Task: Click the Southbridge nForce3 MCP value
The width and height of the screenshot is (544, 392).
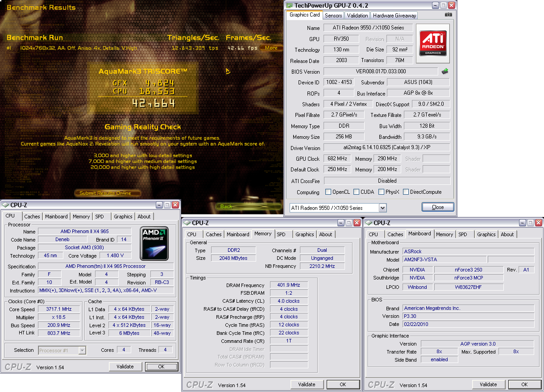Action: point(469,278)
